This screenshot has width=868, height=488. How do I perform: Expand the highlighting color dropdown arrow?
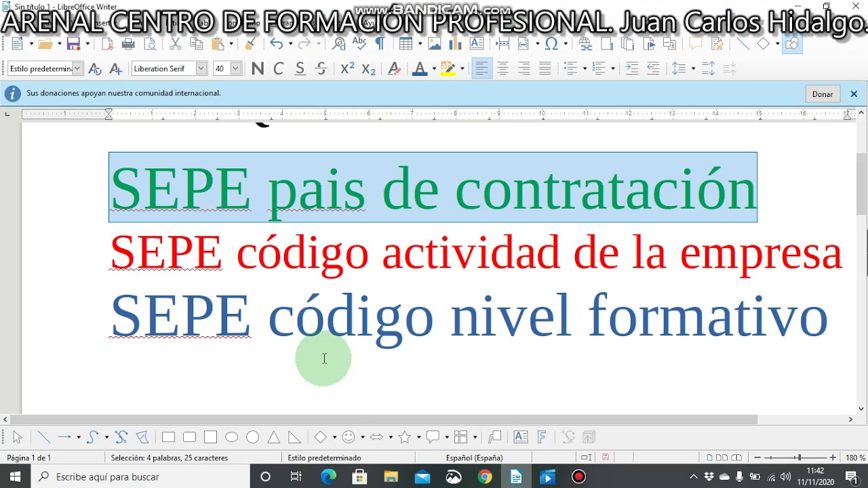(462, 68)
